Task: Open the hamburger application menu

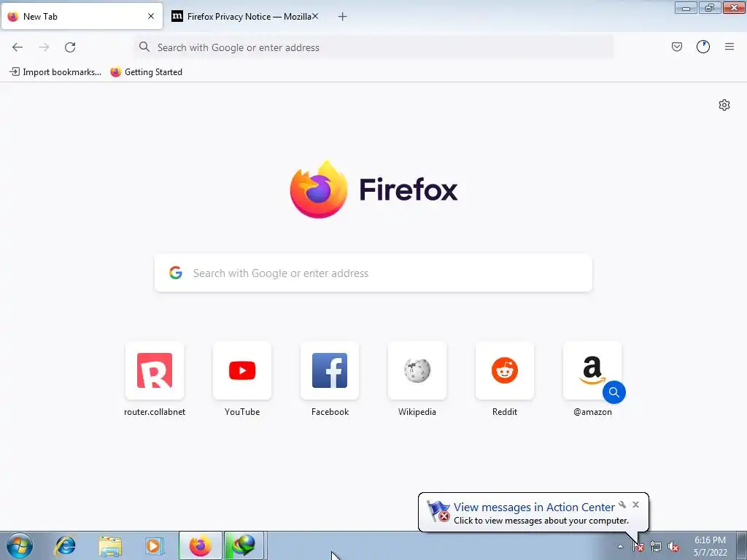Action: click(729, 47)
